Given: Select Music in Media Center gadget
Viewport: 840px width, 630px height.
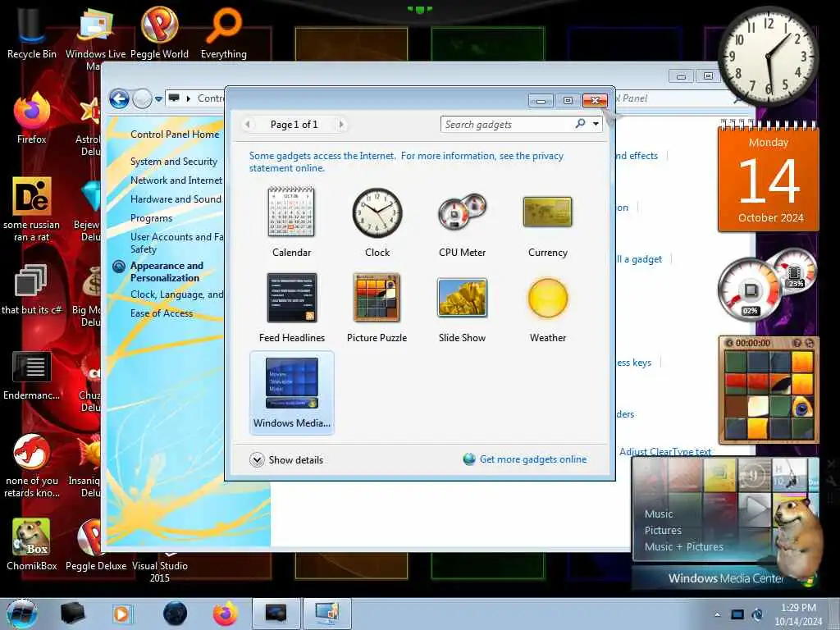Looking at the screenshot, I should tap(659, 514).
